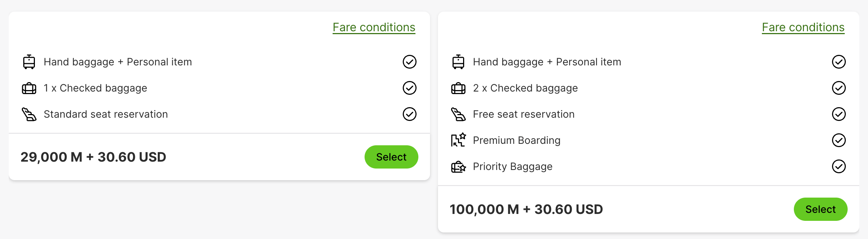Select the 29,000 M + 30.60 USD fare
The image size is (868, 239).
pos(391,157)
